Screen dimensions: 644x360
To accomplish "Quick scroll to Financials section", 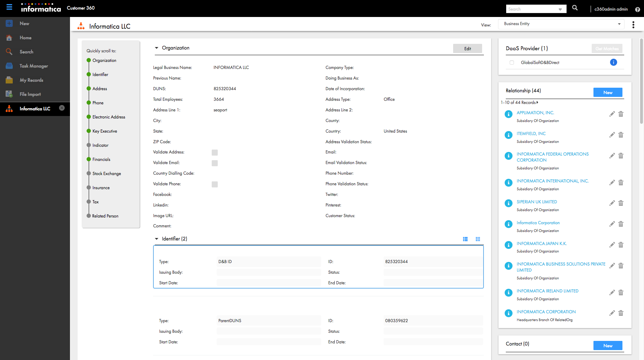I will pyautogui.click(x=101, y=159).
